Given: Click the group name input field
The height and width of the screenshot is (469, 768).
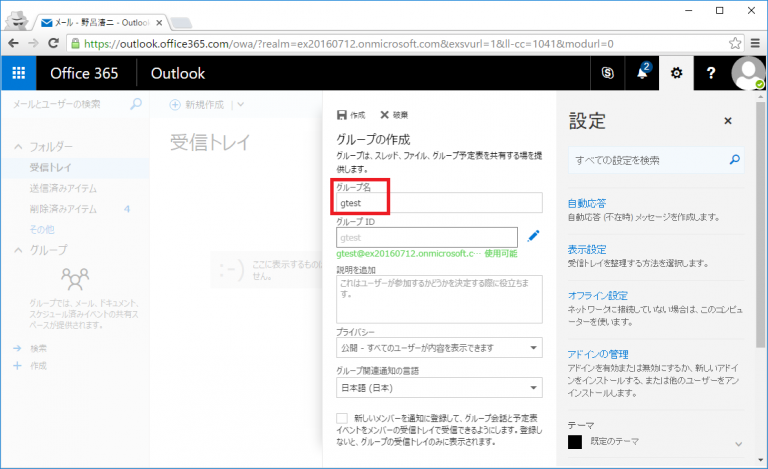Looking at the screenshot, I should coord(440,203).
